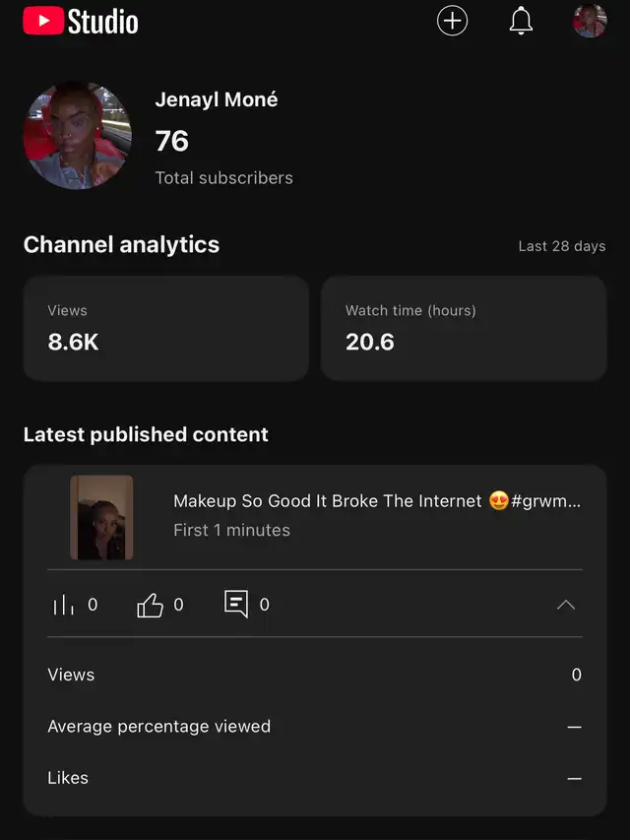
Task: Select the Views row in video stats
Action: [x=314, y=675]
